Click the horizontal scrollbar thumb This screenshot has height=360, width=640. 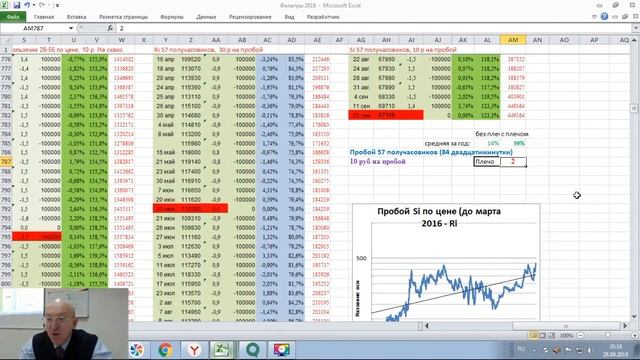point(566,326)
